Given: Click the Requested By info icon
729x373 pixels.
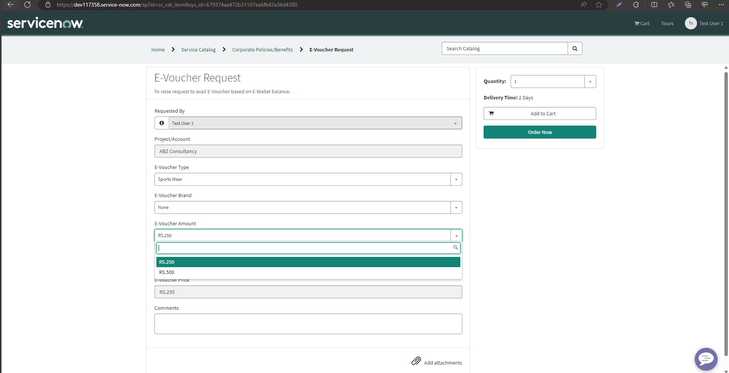Looking at the screenshot, I should 161,123.
